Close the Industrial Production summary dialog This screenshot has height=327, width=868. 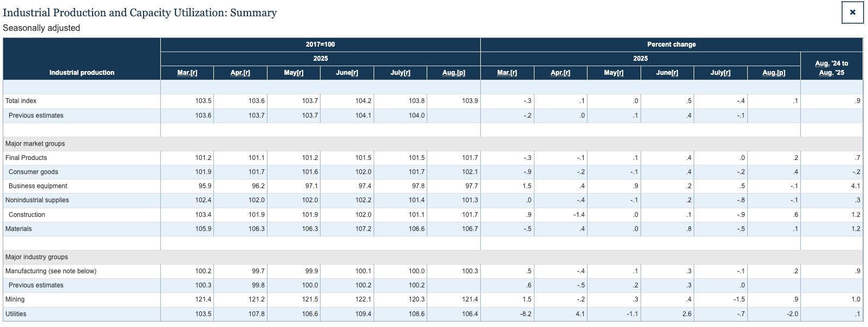coord(852,12)
